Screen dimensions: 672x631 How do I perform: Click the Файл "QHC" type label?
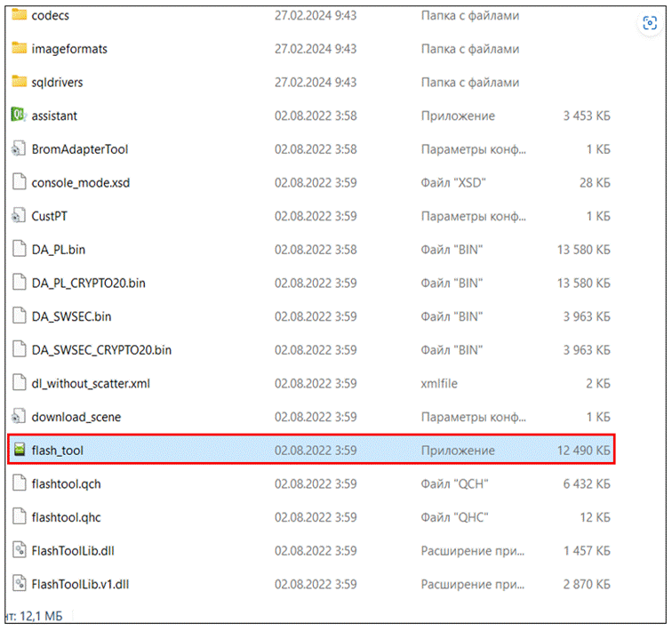[x=454, y=517]
